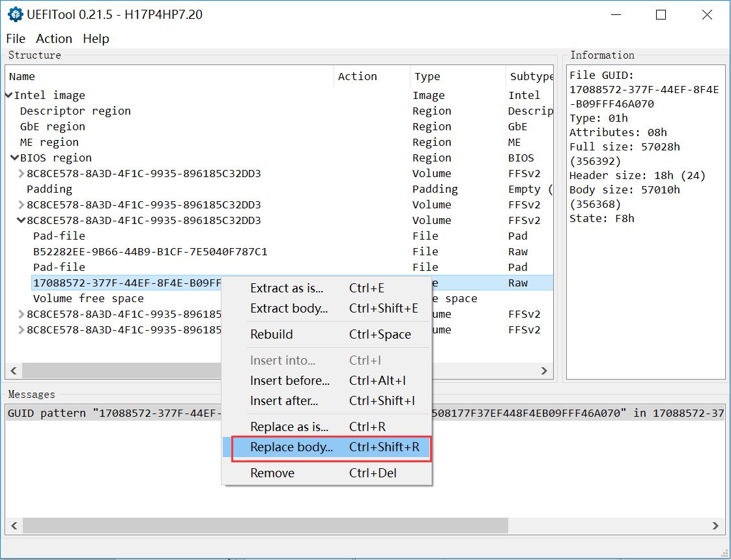Click the Action column header
Image resolution: width=731 pixels, height=560 pixels.
(x=372, y=76)
